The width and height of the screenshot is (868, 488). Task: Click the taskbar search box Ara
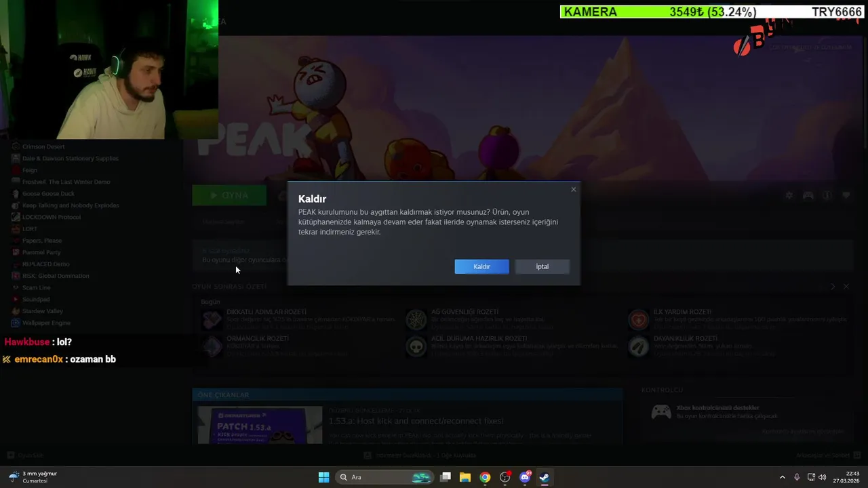[385, 477]
